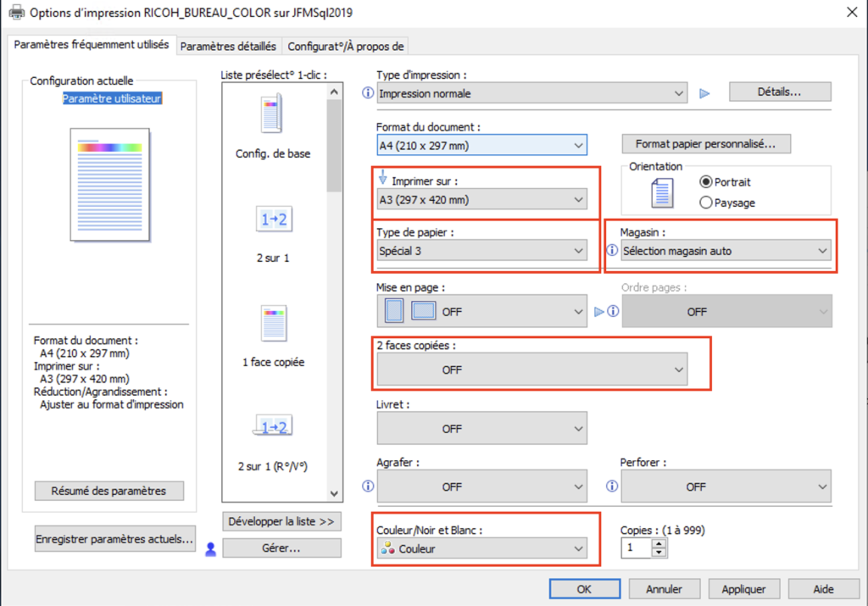
Task: Select the '1 face copiée' preset icon
Action: pos(273,322)
